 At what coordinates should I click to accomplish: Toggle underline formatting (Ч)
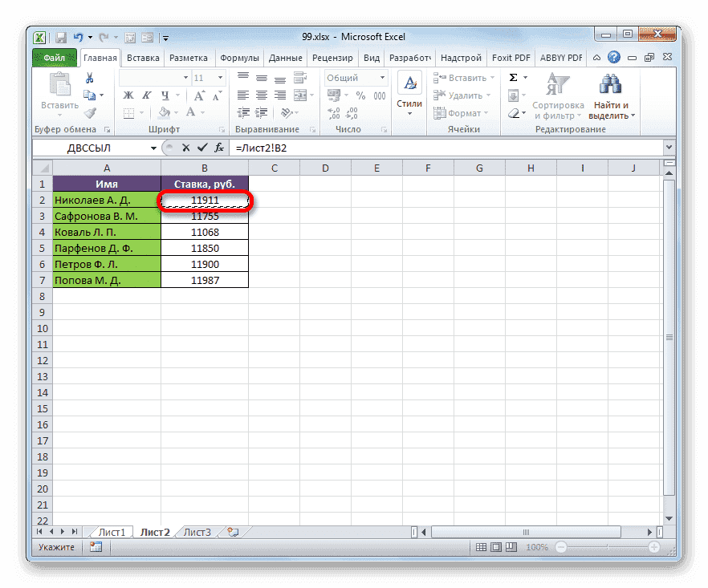pyautogui.click(x=166, y=96)
